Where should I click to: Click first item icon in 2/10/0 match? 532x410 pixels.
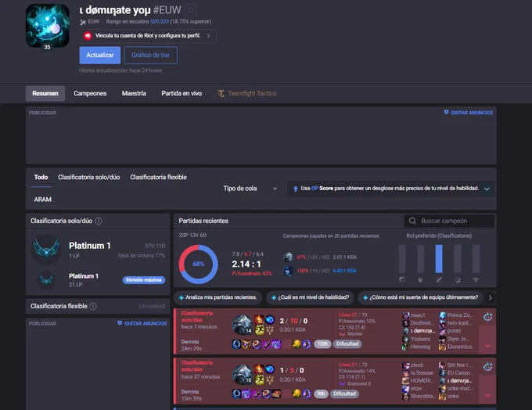tap(236, 344)
